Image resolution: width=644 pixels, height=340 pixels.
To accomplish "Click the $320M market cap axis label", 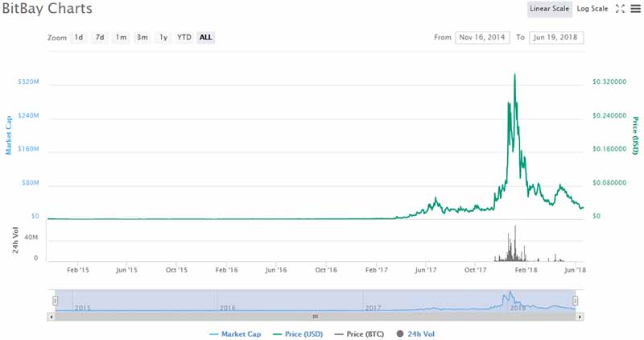I will 28,82.
